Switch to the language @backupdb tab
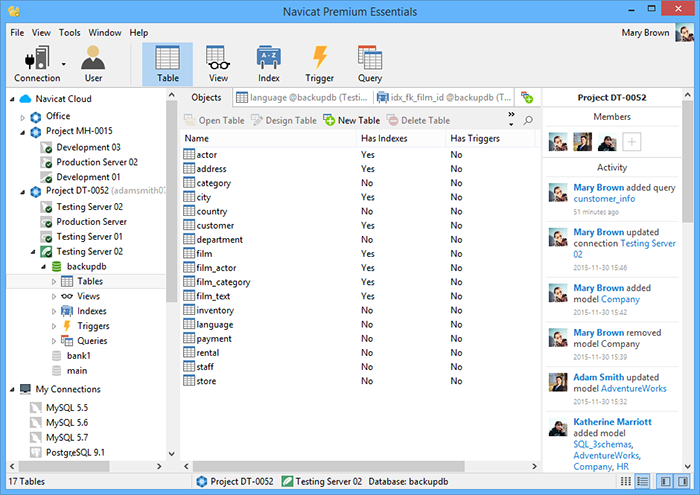Screen dimensions: 700x495 [x=302, y=97]
